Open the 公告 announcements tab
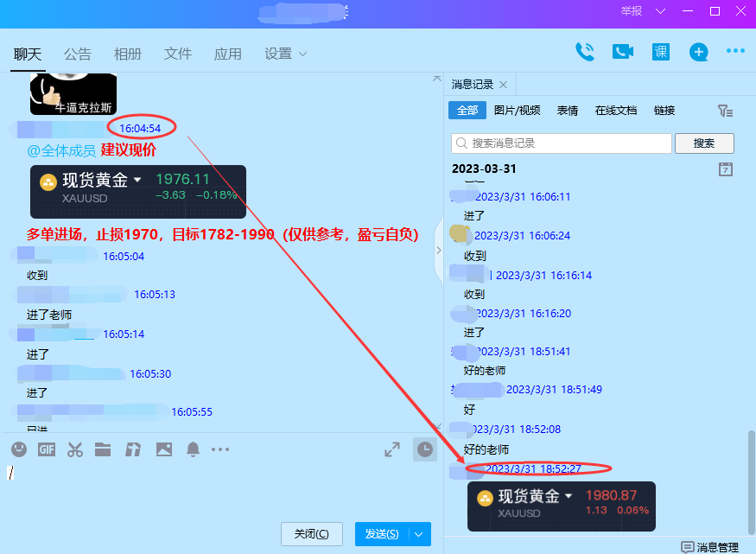756x554 pixels. [x=78, y=54]
